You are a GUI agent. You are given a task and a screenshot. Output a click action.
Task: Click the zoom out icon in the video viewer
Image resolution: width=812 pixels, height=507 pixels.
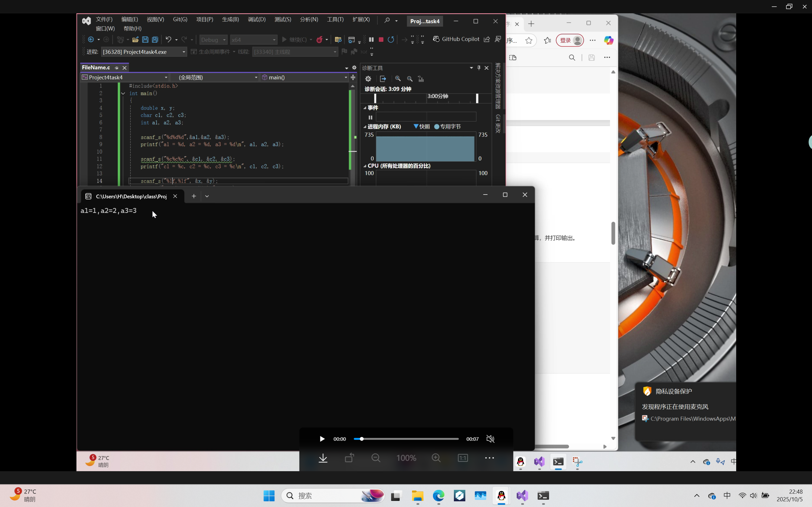376,458
